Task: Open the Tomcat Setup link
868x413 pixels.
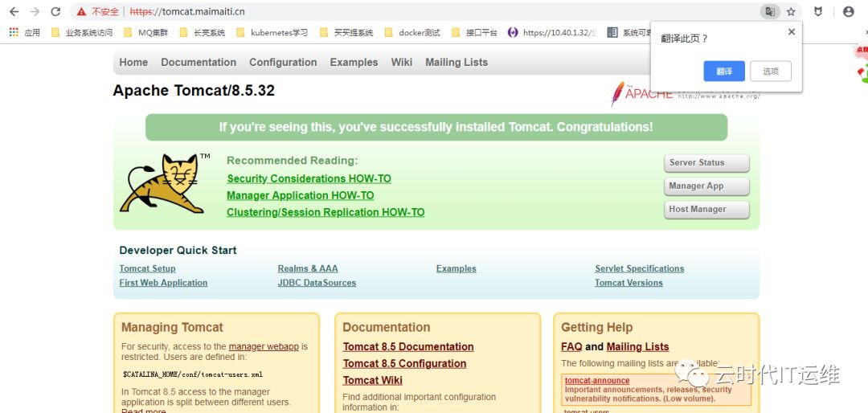Action: pyautogui.click(x=147, y=268)
